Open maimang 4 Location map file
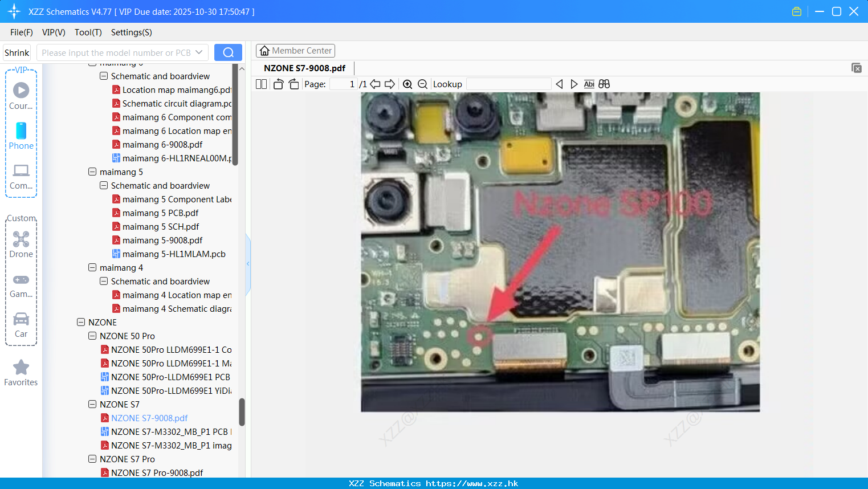 point(172,295)
